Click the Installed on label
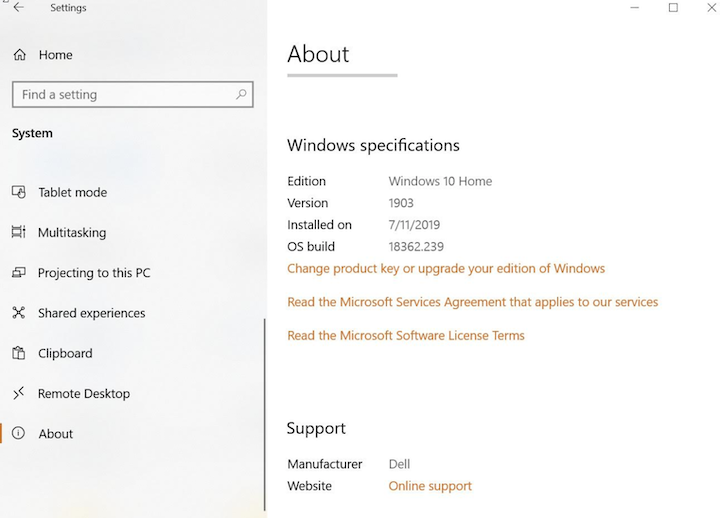Image resolution: width=720 pixels, height=518 pixels. (320, 225)
